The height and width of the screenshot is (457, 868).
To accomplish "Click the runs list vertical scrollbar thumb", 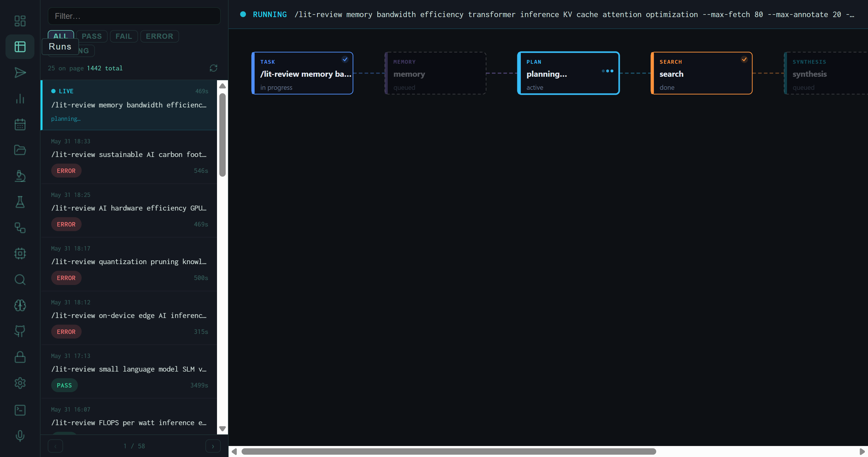I will coord(222,135).
